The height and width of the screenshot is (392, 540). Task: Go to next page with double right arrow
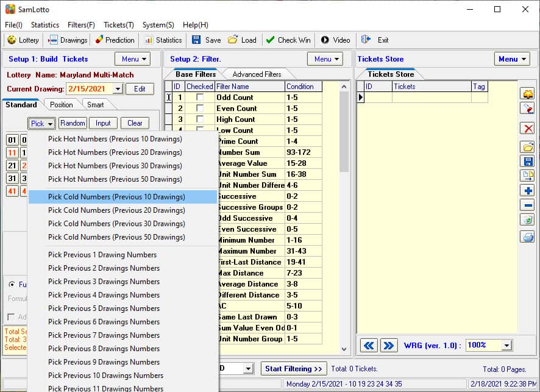pos(388,346)
